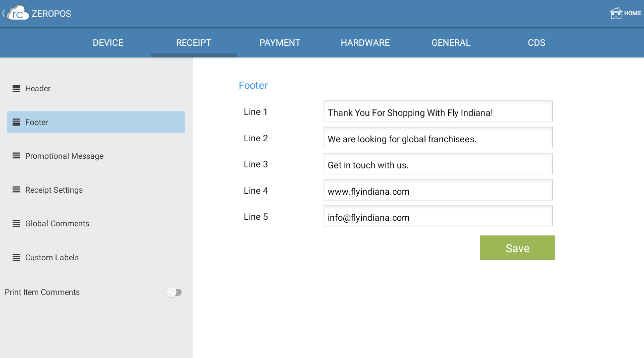Edit the Line 5 email field
Screen dimensions: 644x358
click(438, 216)
